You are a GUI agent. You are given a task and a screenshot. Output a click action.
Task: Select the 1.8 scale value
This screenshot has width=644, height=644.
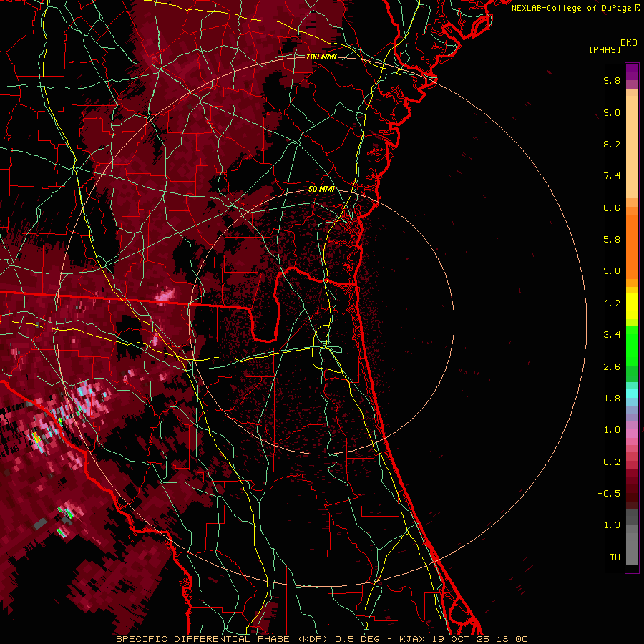(612, 399)
